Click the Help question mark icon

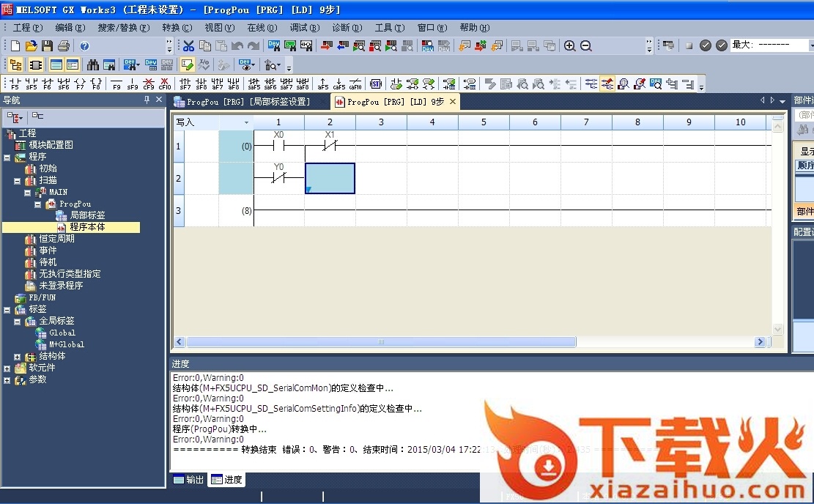(84, 45)
